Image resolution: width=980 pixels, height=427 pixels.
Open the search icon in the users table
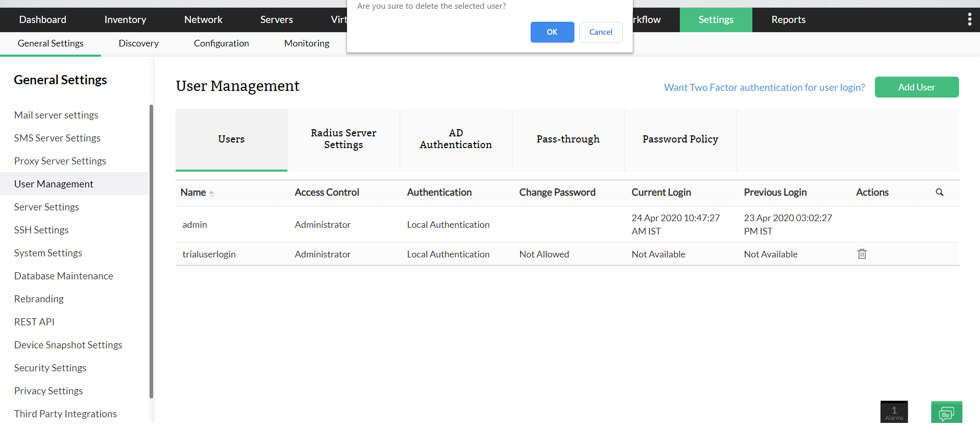pyautogui.click(x=939, y=193)
